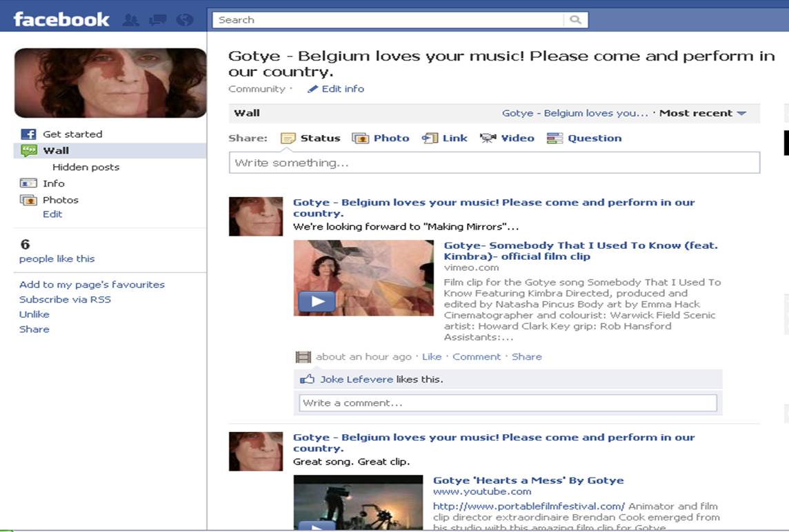
Task: Click the Info sidebar icon
Action: click(28, 183)
